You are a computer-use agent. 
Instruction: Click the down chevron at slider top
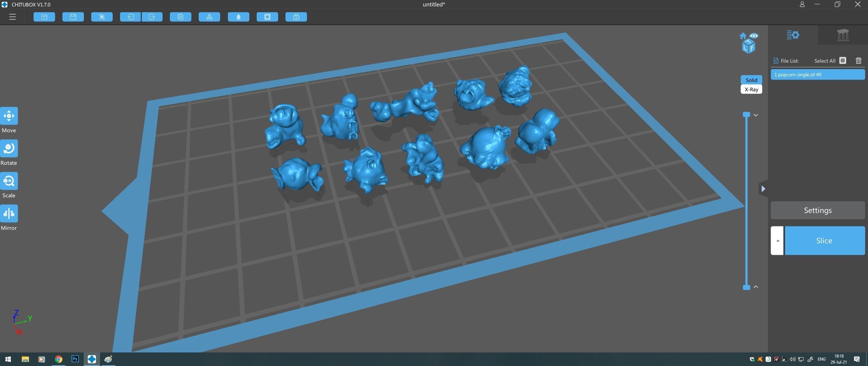point(756,115)
